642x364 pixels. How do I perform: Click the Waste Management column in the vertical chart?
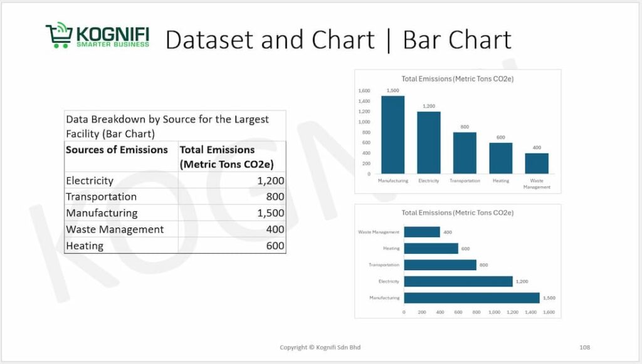(x=537, y=164)
